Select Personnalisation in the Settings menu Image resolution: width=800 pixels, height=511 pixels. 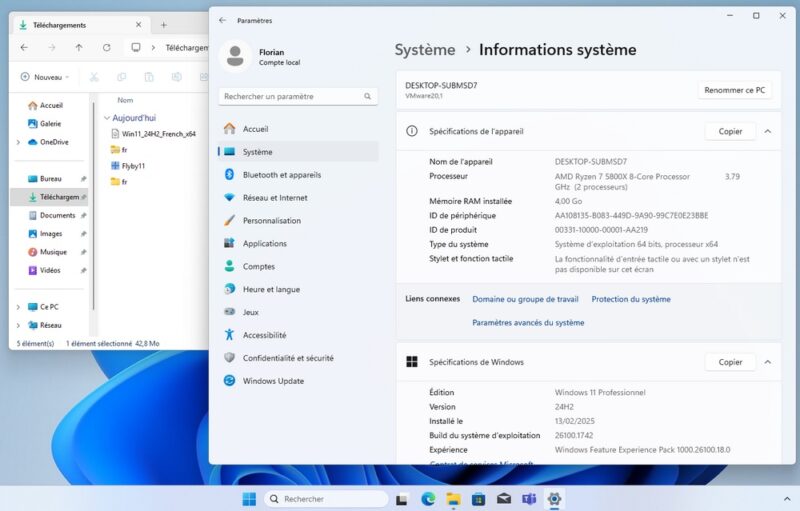point(271,221)
